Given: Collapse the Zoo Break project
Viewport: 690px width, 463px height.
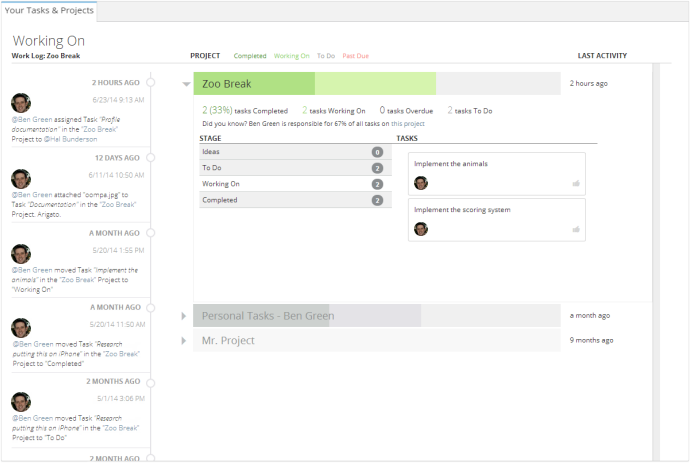Looking at the screenshot, I should click(x=186, y=84).
